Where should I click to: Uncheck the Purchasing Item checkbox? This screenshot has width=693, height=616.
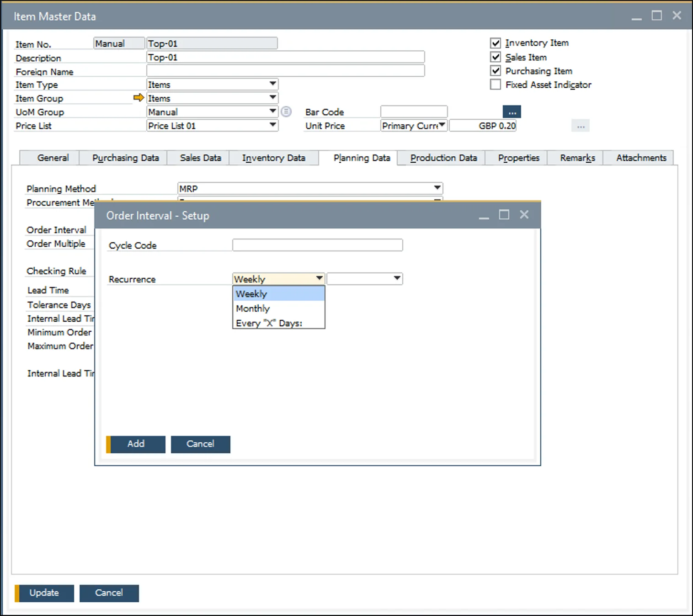point(496,71)
